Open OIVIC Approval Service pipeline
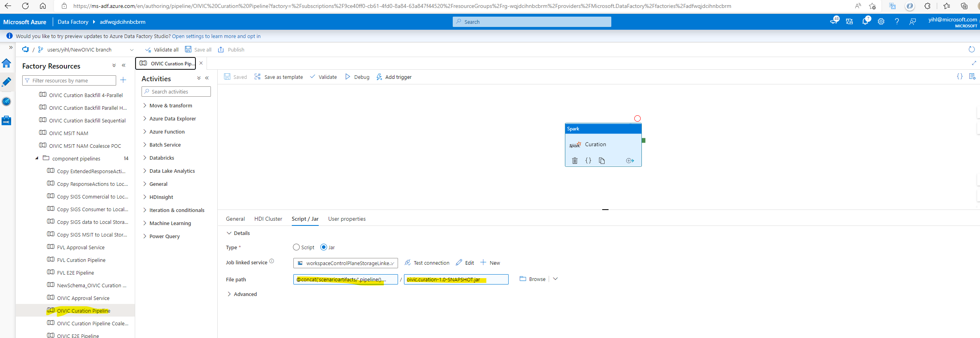 pos(83,298)
